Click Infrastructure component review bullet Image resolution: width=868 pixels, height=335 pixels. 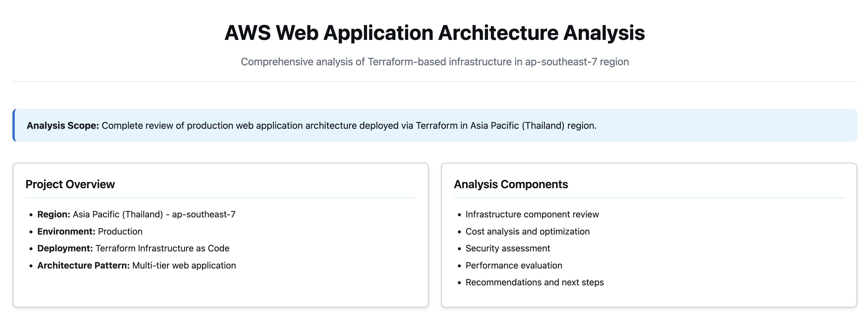click(532, 214)
